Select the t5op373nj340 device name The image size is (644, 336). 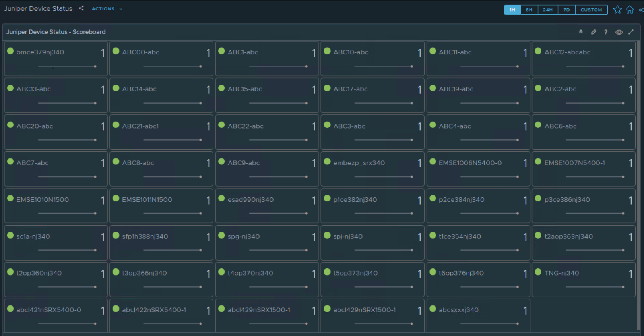(355, 273)
